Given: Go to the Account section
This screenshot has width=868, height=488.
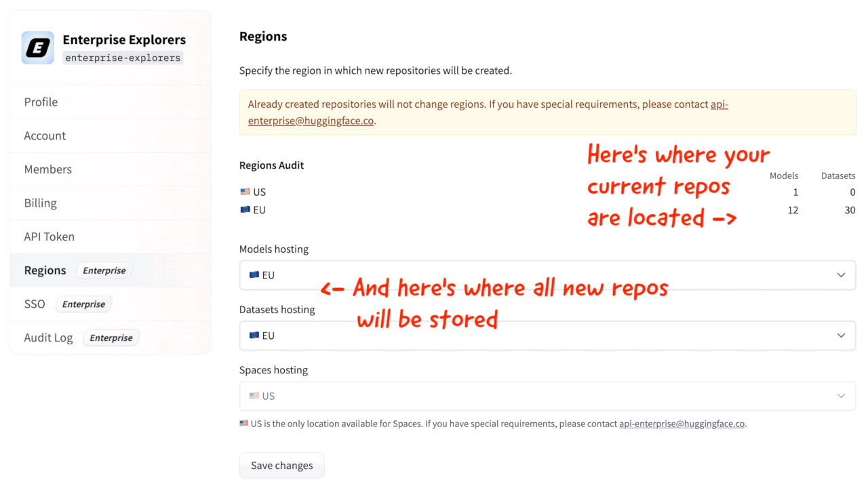Looking at the screenshot, I should click(x=45, y=136).
